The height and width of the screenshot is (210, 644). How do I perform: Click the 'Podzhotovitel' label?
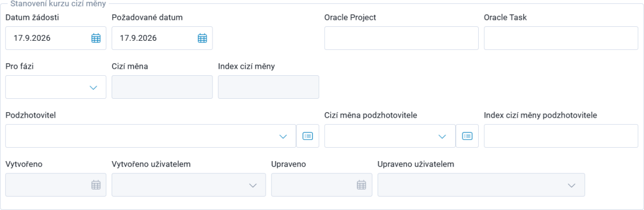[x=31, y=115]
